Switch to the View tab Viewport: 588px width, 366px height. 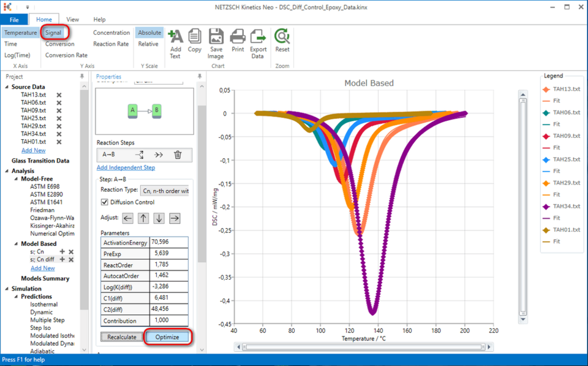(x=72, y=19)
